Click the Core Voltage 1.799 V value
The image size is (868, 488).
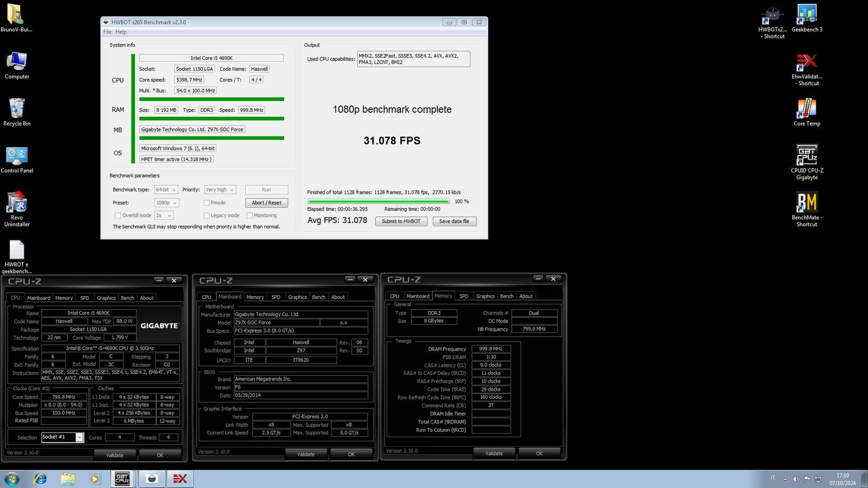119,338
